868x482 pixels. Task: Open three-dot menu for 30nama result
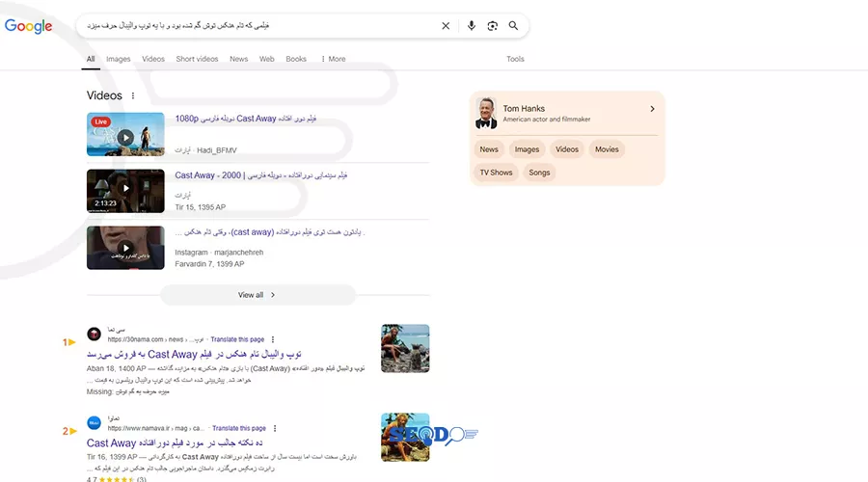[273, 339]
